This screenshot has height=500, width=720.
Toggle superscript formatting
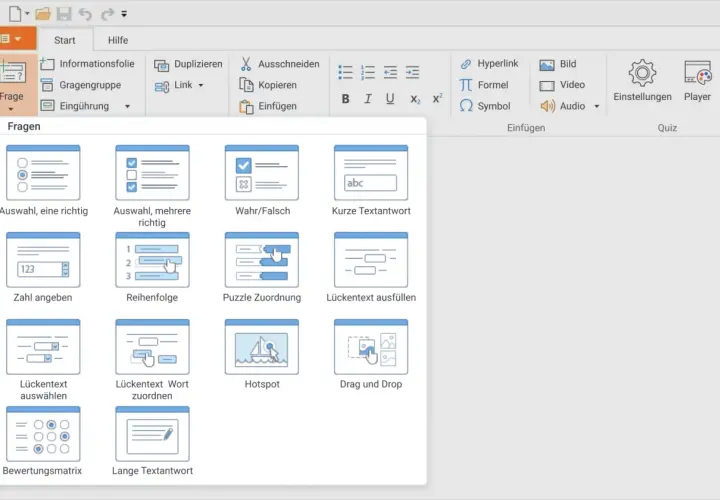click(438, 98)
